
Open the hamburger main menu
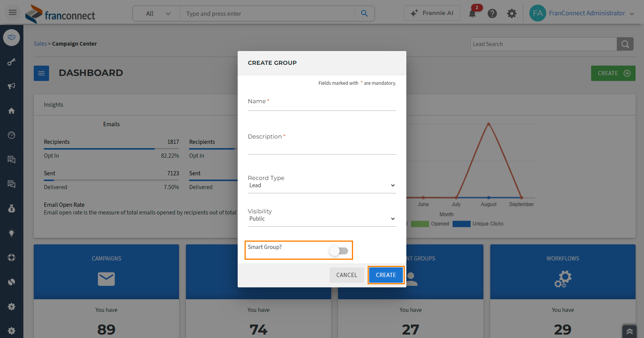point(13,13)
